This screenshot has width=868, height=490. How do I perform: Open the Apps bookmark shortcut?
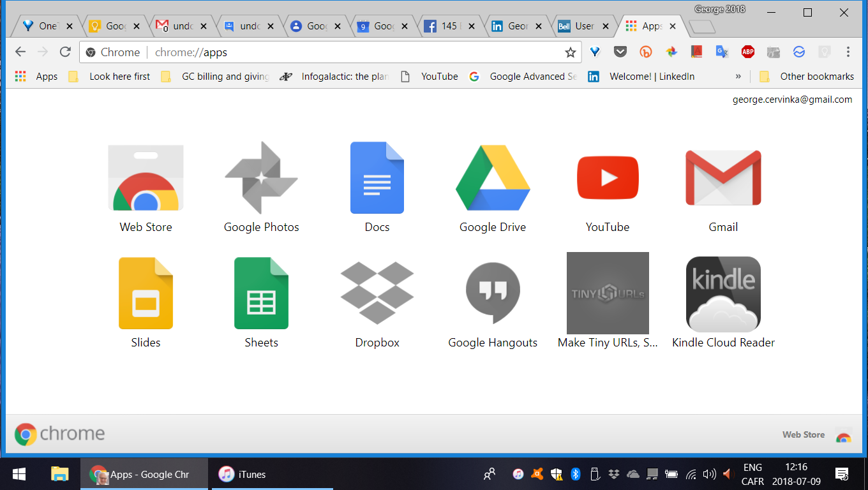click(36, 77)
